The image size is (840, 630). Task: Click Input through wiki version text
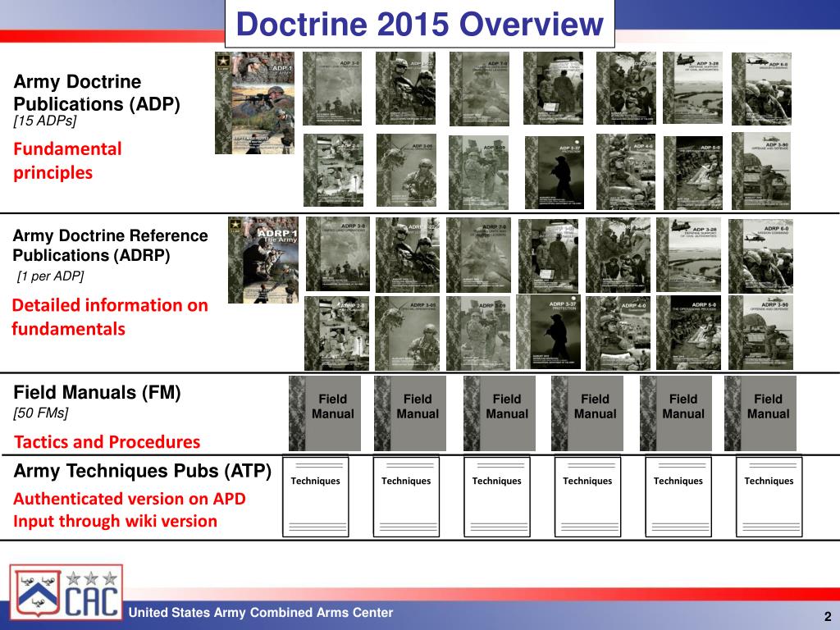pyautogui.click(x=115, y=521)
